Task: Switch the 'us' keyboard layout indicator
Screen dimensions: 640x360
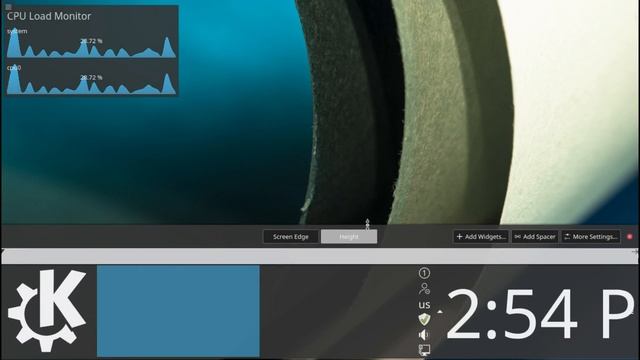Action: [x=424, y=304]
